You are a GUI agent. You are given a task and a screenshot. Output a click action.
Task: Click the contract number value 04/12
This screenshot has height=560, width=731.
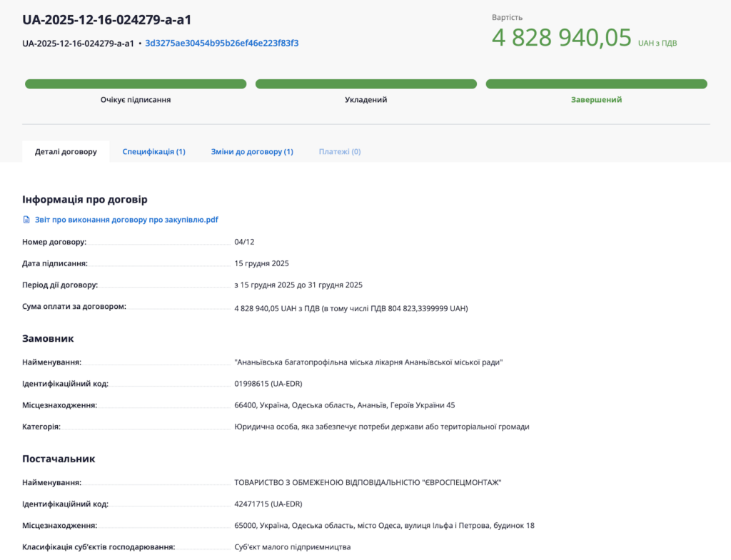[244, 242]
